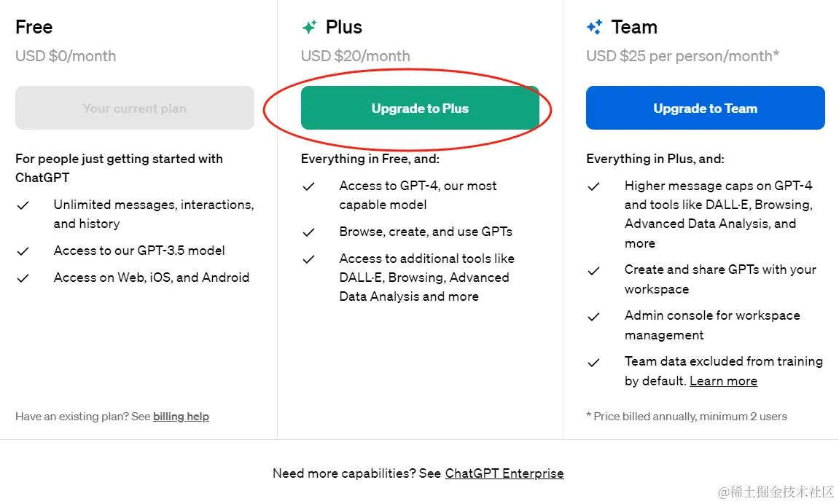Click the checkmark beside Unlimited messages
Screen dimensions: 839x504
pyautogui.click(x=23, y=205)
